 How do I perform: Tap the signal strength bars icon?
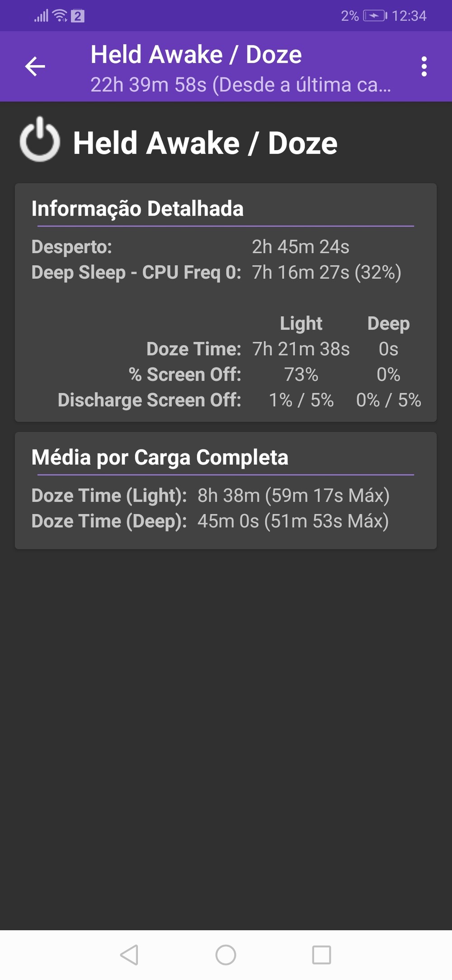click(41, 16)
